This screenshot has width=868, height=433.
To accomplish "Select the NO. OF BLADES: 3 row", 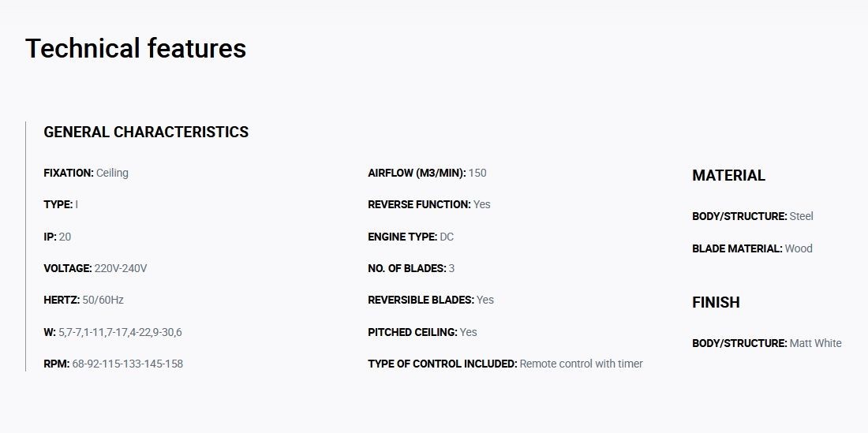I will pyautogui.click(x=411, y=269).
